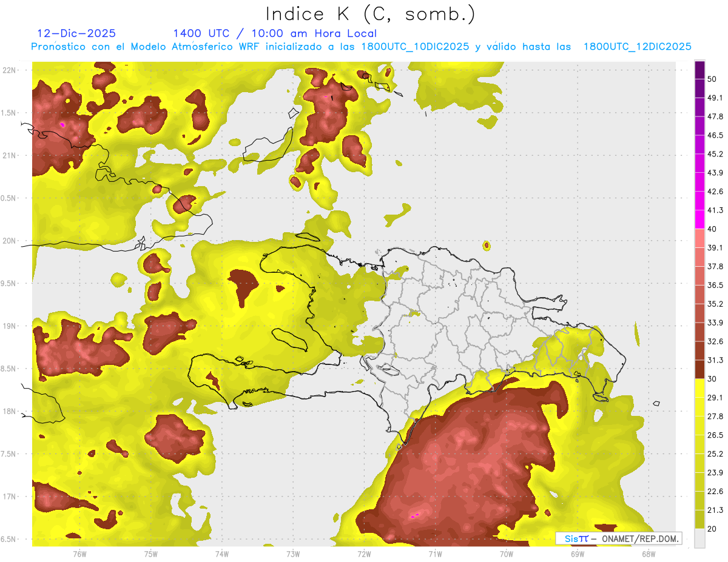728x562 pixels.
Task: Select the bright yellow segment between 29.1 and 30
Action: 699,388
